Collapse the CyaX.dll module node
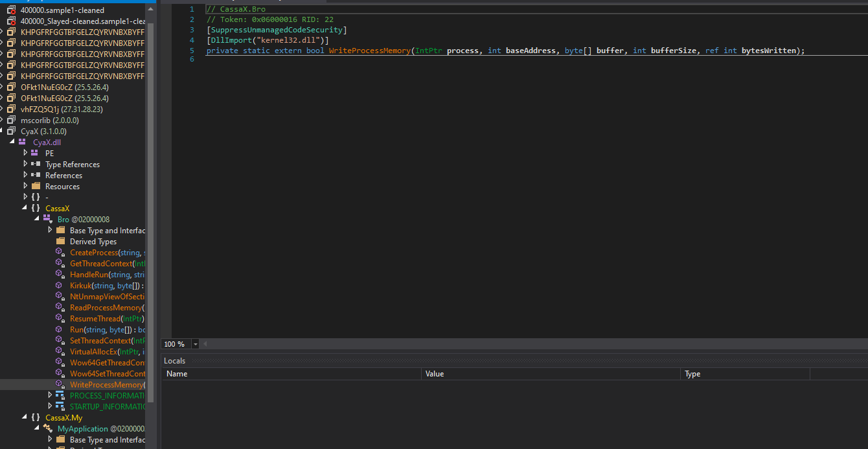The height and width of the screenshot is (449, 868). click(x=11, y=143)
